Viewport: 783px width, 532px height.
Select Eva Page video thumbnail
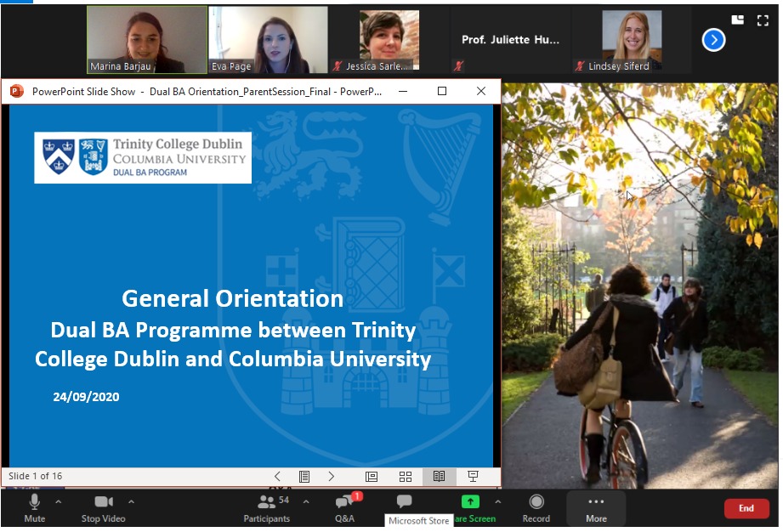click(x=268, y=40)
